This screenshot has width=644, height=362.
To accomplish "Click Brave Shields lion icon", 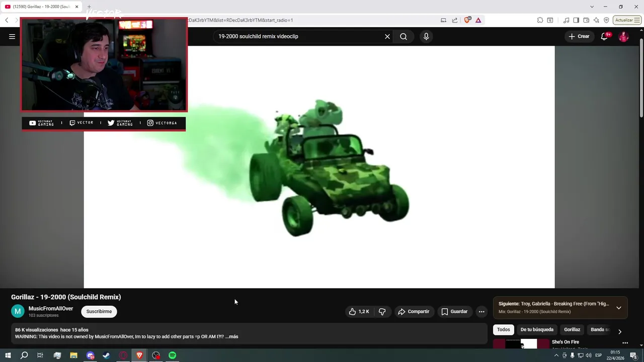I will pyautogui.click(x=467, y=20).
